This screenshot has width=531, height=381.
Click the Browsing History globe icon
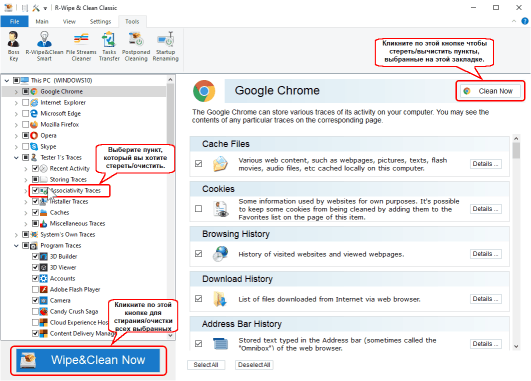220,254
